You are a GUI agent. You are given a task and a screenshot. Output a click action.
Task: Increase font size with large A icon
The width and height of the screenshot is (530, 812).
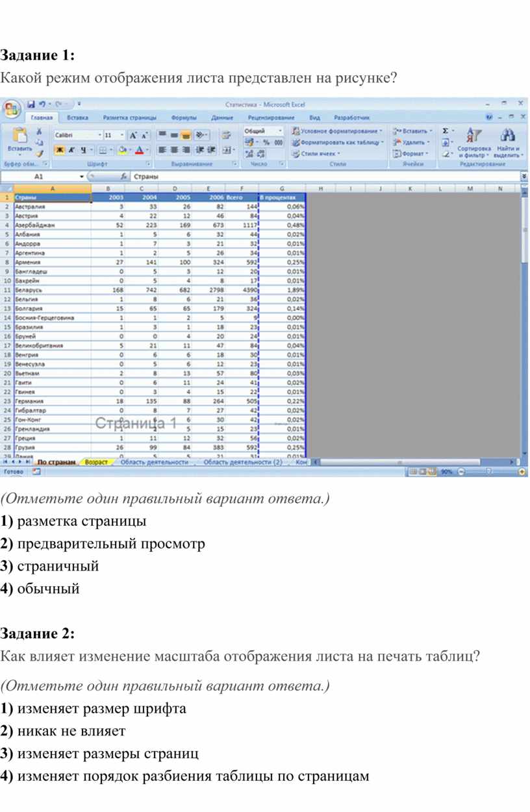[x=133, y=135]
